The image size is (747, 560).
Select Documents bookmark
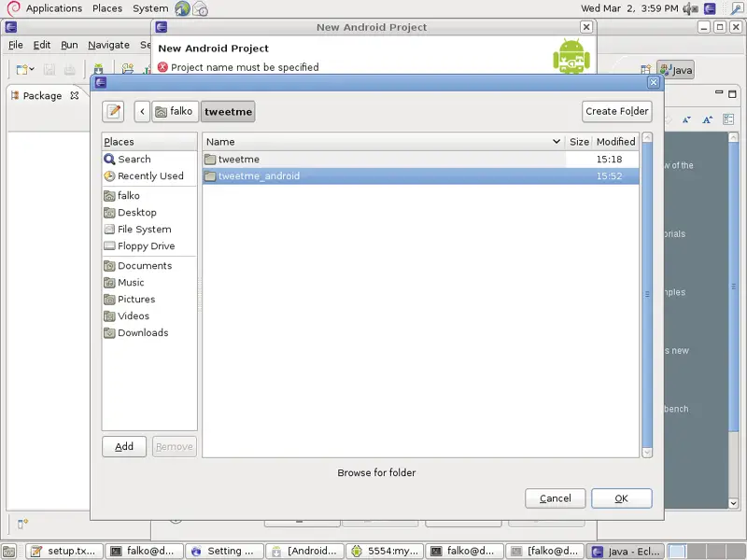(149, 266)
